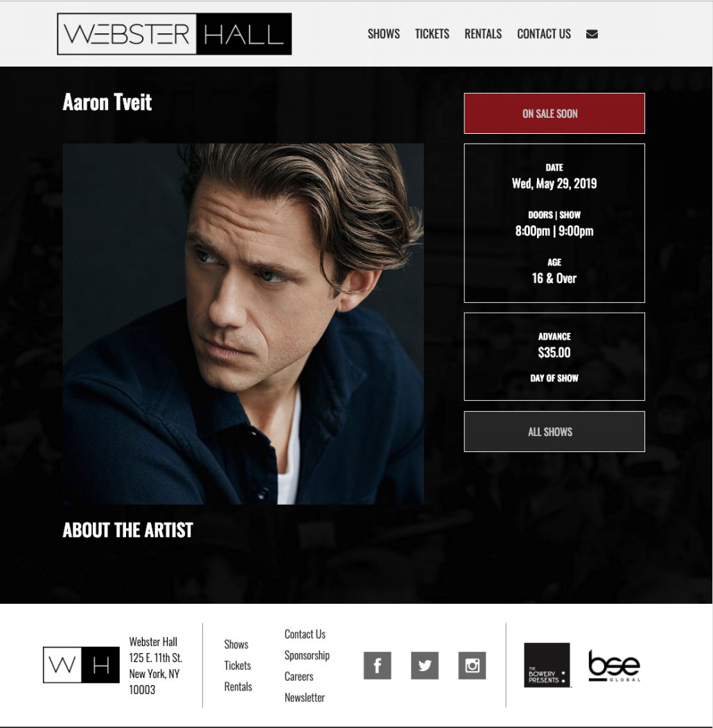
Task: Follow the Careers footer link
Action: 299,677
